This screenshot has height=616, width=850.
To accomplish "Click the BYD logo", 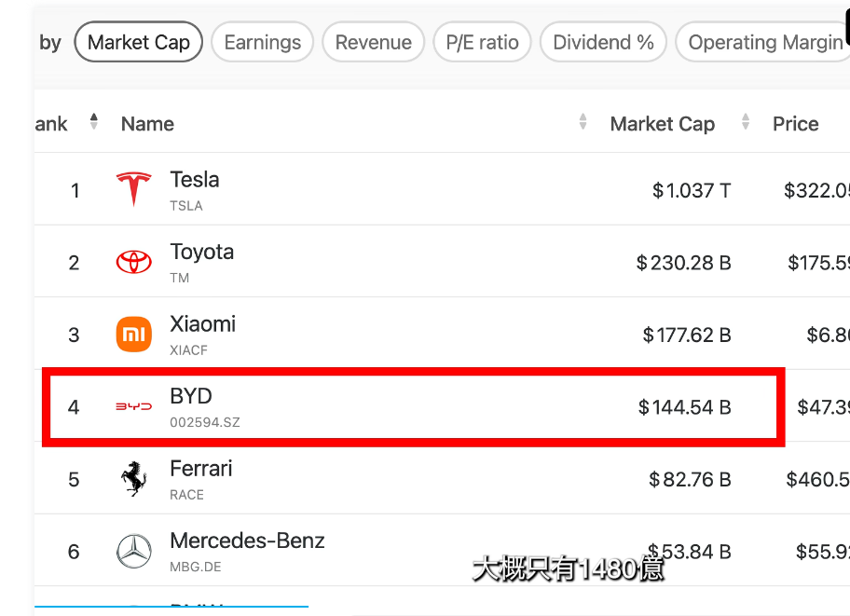I will click(134, 406).
